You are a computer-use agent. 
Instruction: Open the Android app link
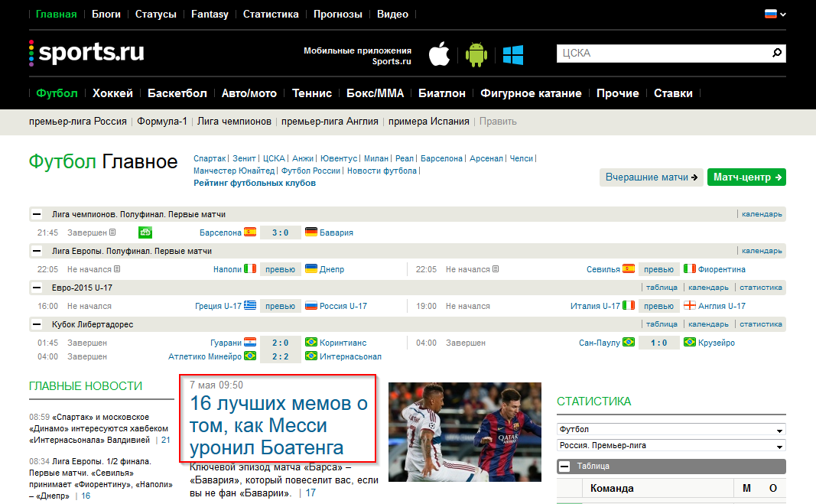[x=476, y=54]
